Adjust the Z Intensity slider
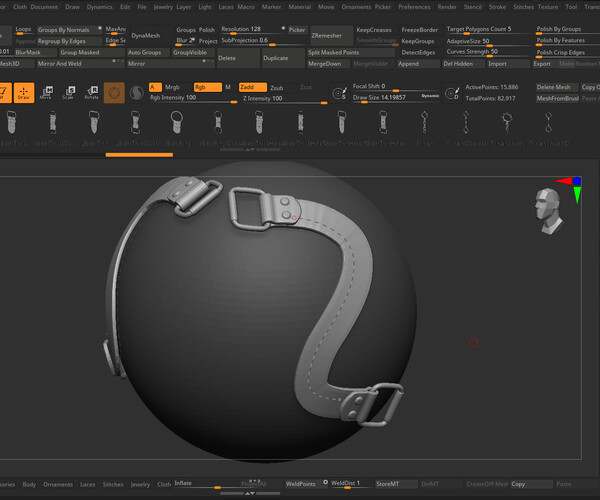This screenshot has height=500, width=600. point(284,99)
